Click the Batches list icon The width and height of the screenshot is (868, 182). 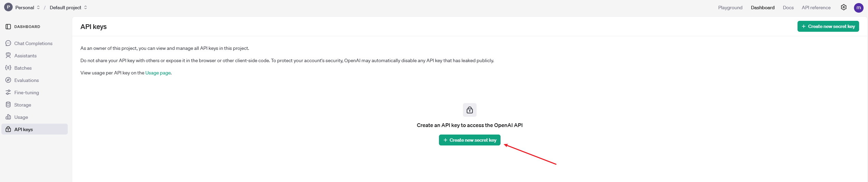tap(8, 68)
